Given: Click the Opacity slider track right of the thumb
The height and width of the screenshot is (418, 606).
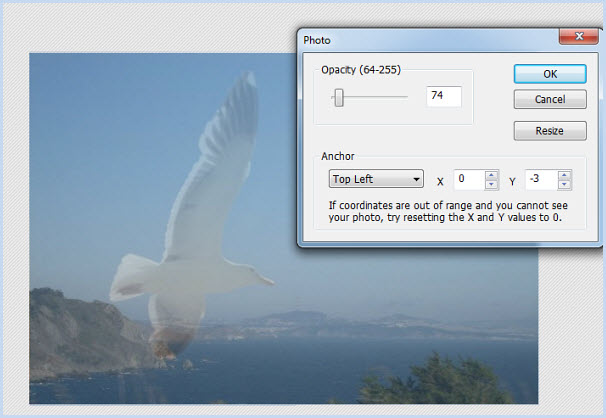Looking at the screenshot, I should (x=380, y=97).
